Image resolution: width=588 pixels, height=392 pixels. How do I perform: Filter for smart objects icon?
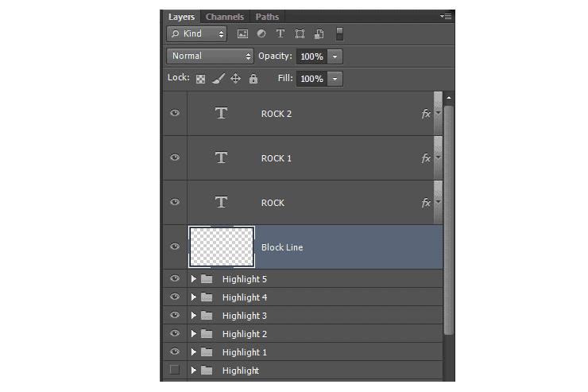coord(319,34)
